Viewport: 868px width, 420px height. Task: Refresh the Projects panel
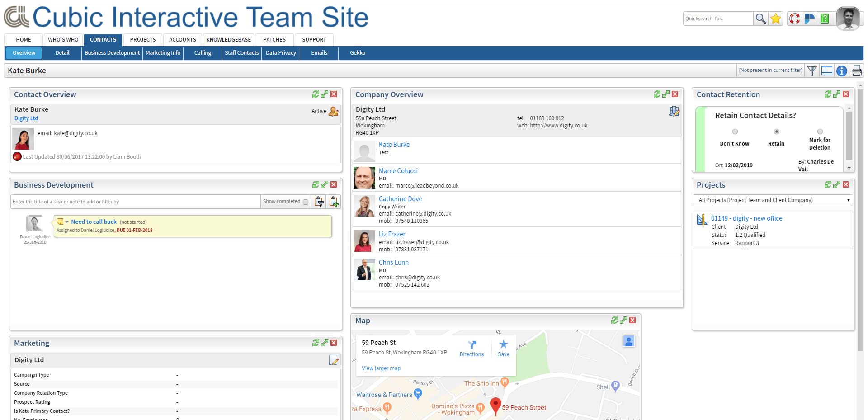coord(828,184)
